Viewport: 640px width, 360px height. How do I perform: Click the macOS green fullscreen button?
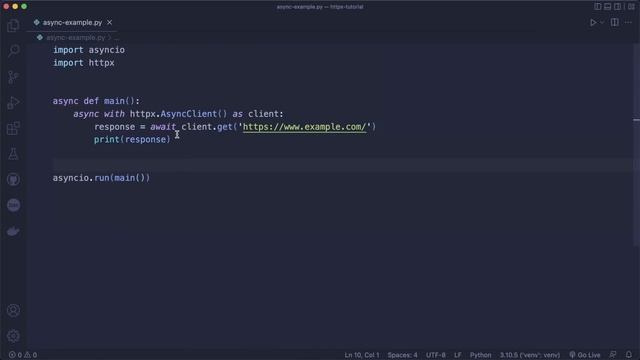click(x=24, y=6)
